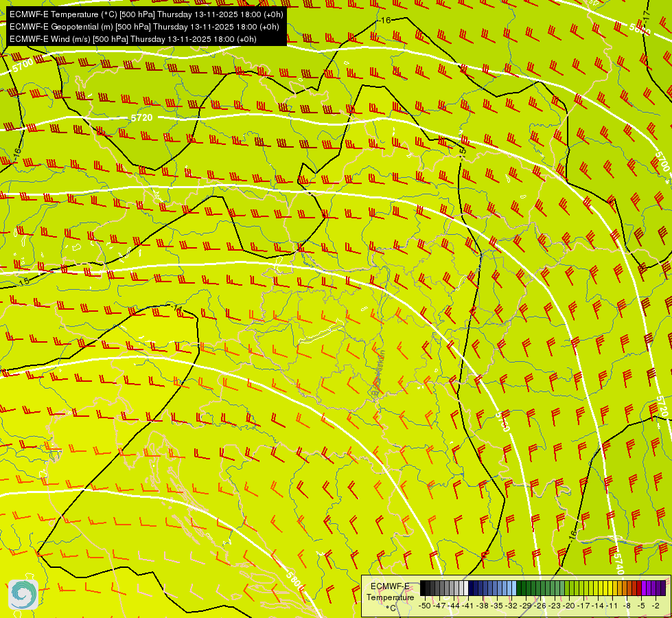Click the -2 tick label on the temperature legend
Screen dimensions: 672x618
(x=656, y=606)
